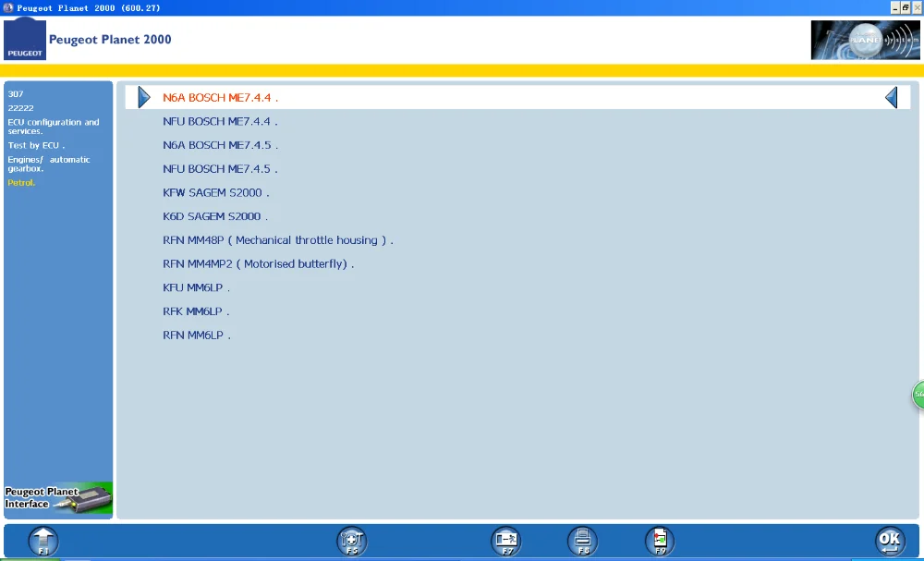Select RFK MM6LP entry
Screen dimensions: 924x561
point(196,311)
